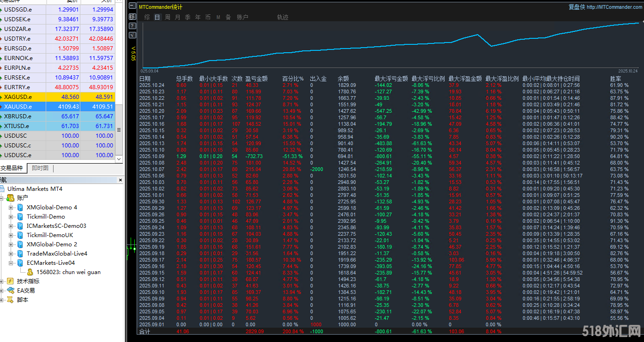Sort by the 胜率 column header

(x=616, y=79)
